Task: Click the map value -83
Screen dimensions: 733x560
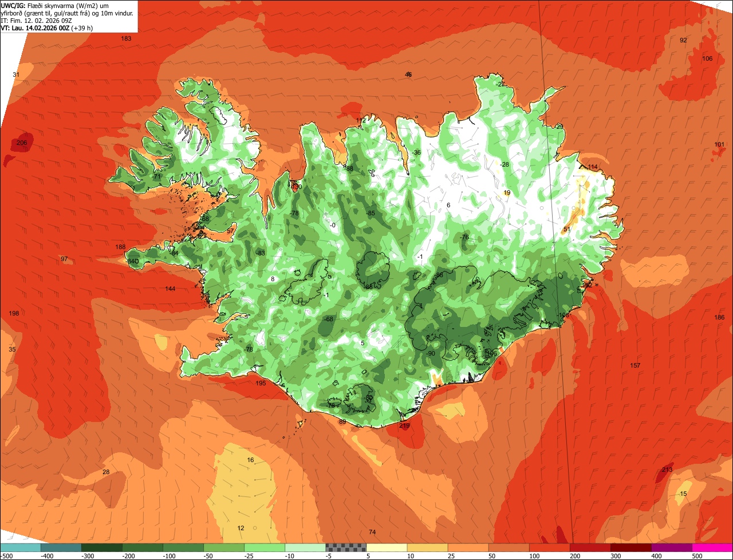Action: 261,253
